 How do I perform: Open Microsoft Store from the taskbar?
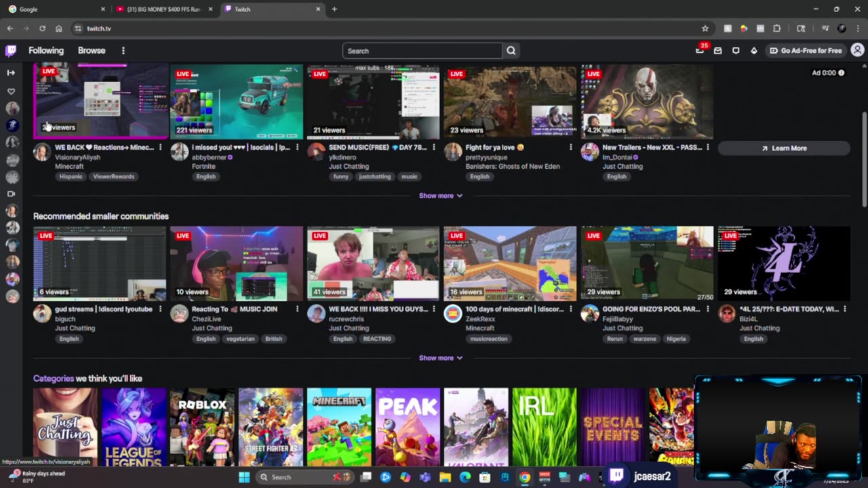click(485, 477)
